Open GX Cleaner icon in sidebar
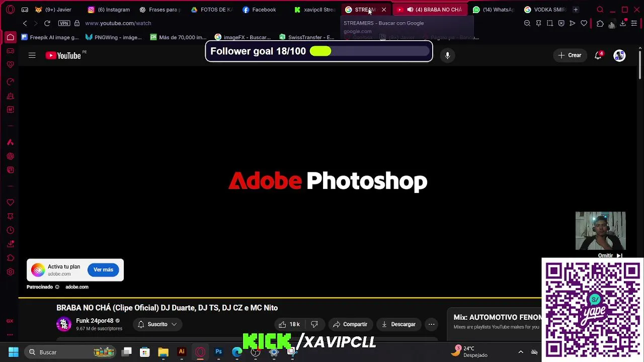This screenshot has width=644, height=362. 10,96
